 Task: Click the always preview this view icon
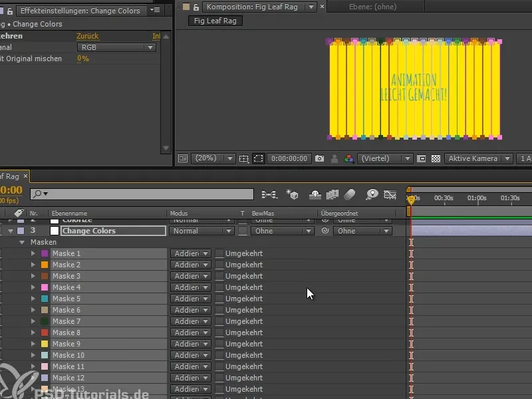click(x=183, y=158)
